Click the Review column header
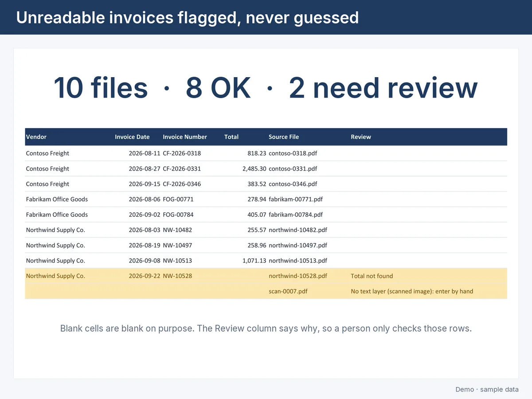 pos(361,137)
